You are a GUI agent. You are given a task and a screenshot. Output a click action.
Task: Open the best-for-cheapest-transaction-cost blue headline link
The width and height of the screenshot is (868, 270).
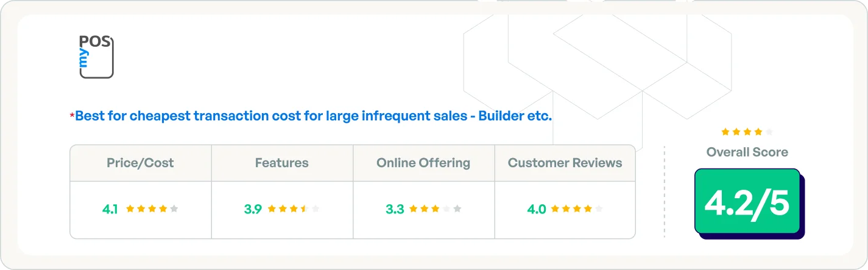coord(313,116)
